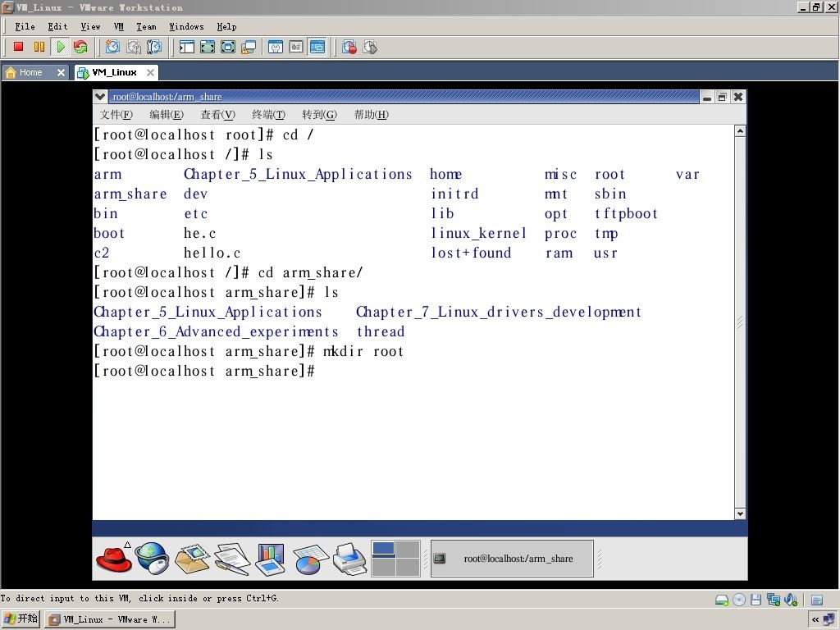Click the Full Screen mode toolbar icon

click(x=228, y=47)
